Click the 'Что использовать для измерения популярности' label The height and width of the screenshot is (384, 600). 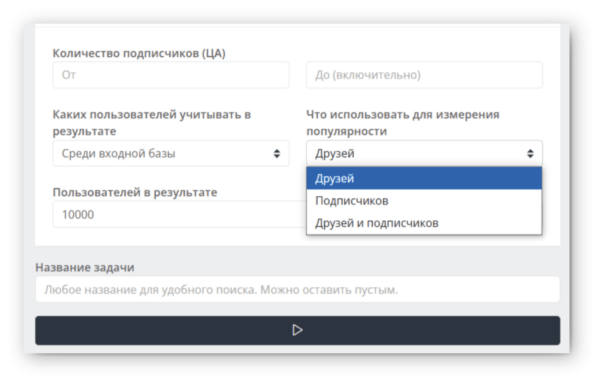pyautogui.click(x=403, y=123)
